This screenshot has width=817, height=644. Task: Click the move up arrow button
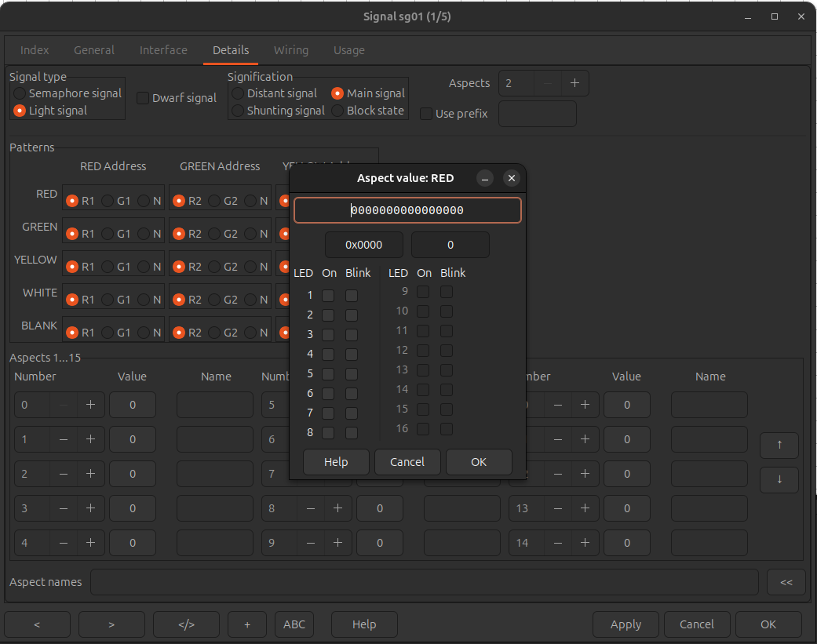click(779, 445)
